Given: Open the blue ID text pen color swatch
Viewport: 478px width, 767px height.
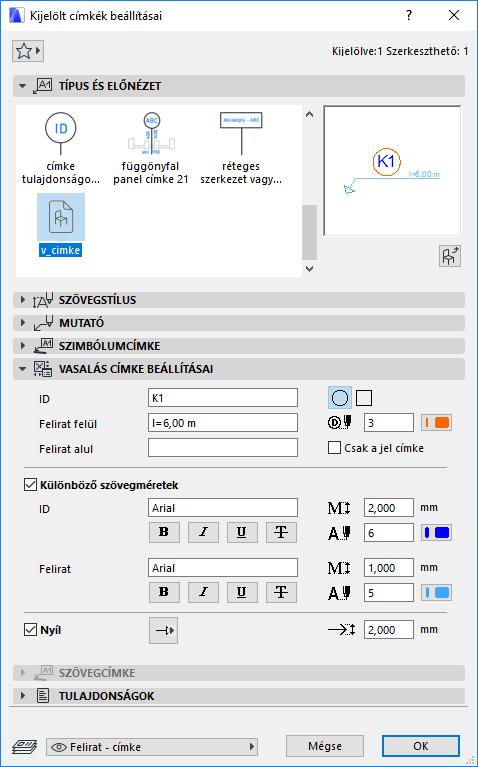Looking at the screenshot, I should (437, 533).
